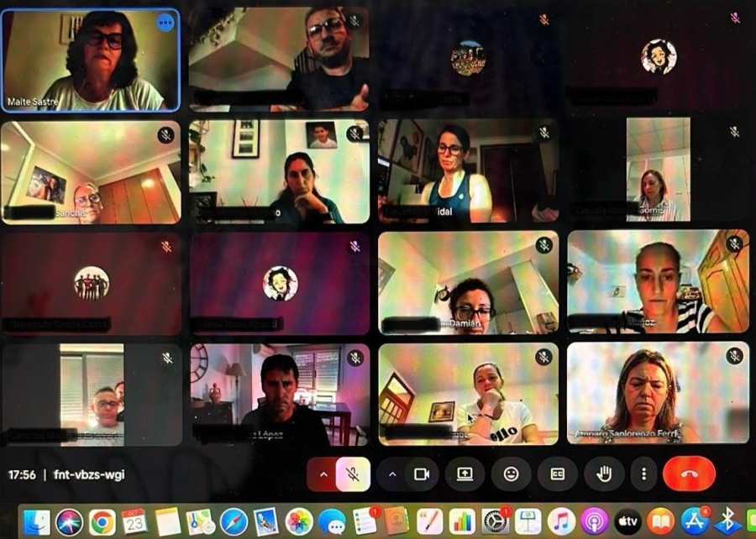Image resolution: width=756 pixels, height=539 pixels.
Task: Toggle the camera on or off
Action: tap(422, 474)
